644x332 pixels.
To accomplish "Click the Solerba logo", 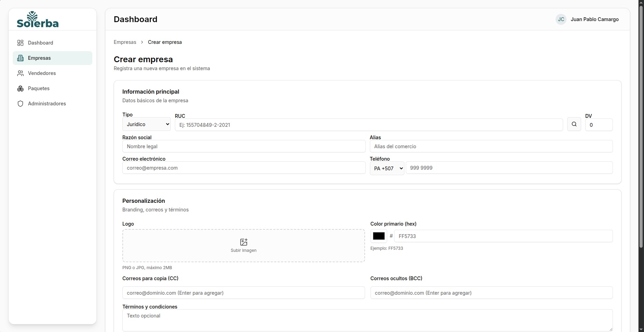I will [x=38, y=20].
